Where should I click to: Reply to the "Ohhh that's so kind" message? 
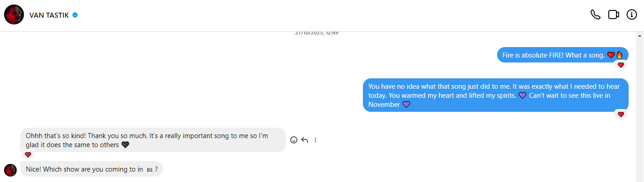pos(305,140)
